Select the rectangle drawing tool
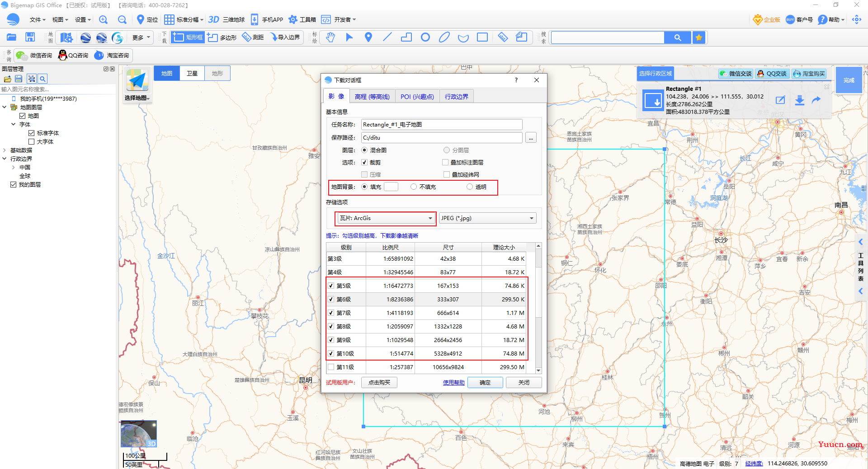868x469 pixels. 482,38
